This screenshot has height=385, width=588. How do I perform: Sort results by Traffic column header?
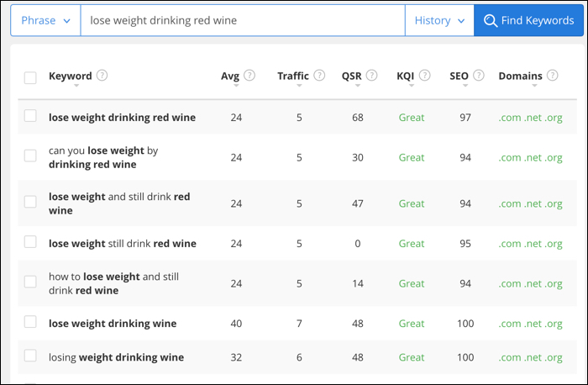(x=293, y=76)
